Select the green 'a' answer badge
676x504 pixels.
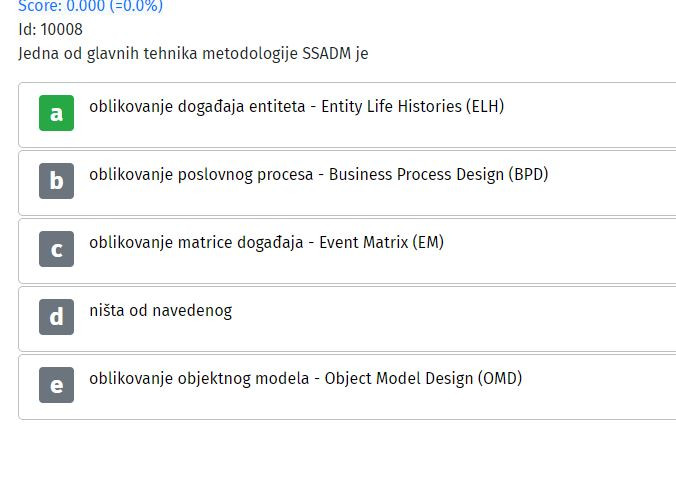pos(56,113)
